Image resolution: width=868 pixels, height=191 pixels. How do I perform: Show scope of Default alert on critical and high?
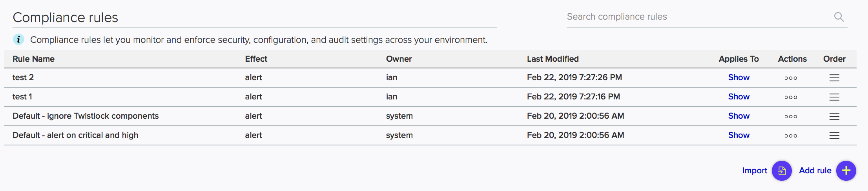coord(739,135)
